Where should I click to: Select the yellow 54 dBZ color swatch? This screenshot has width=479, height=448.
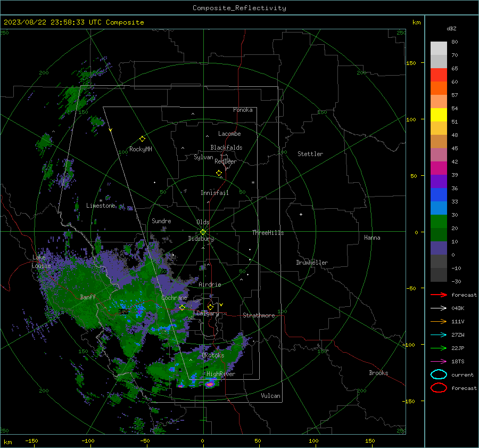coord(439,115)
